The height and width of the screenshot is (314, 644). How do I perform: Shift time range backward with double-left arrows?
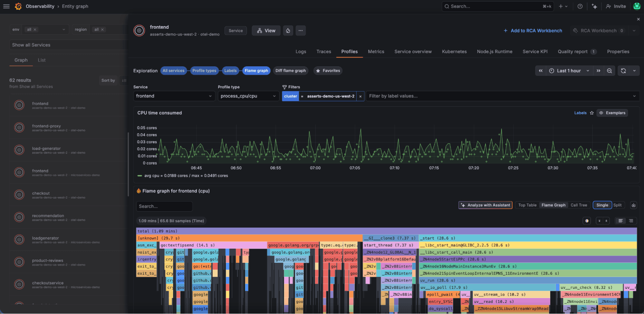(541, 71)
